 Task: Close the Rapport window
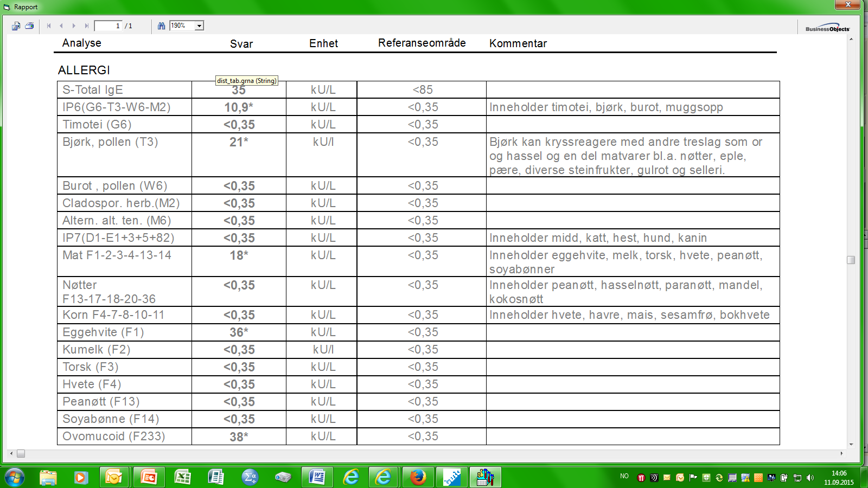(847, 4)
